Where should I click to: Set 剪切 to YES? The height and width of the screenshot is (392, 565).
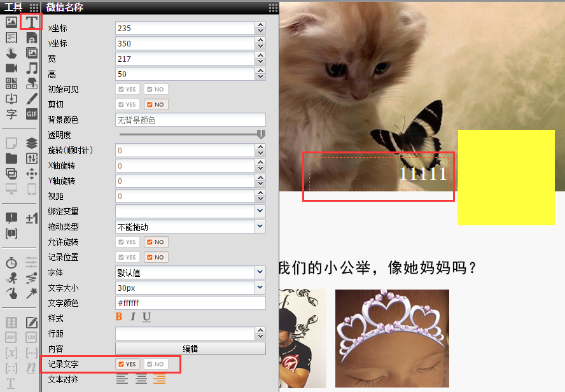click(127, 104)
